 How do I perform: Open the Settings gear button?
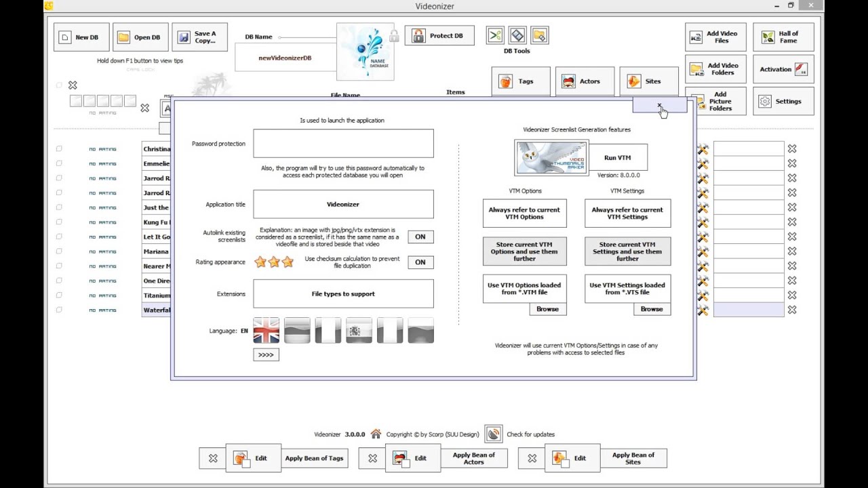(783, 101)
